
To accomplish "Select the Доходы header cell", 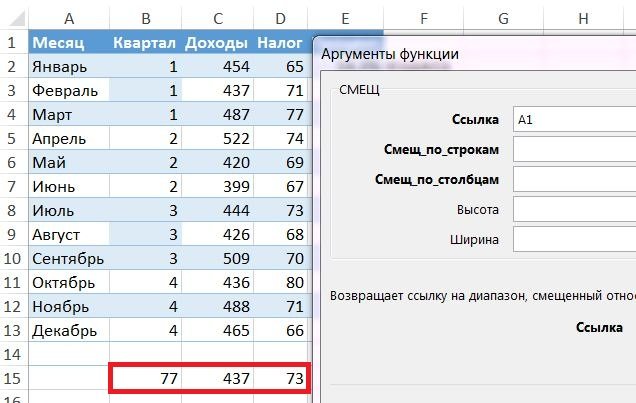I will click(216, 43).
